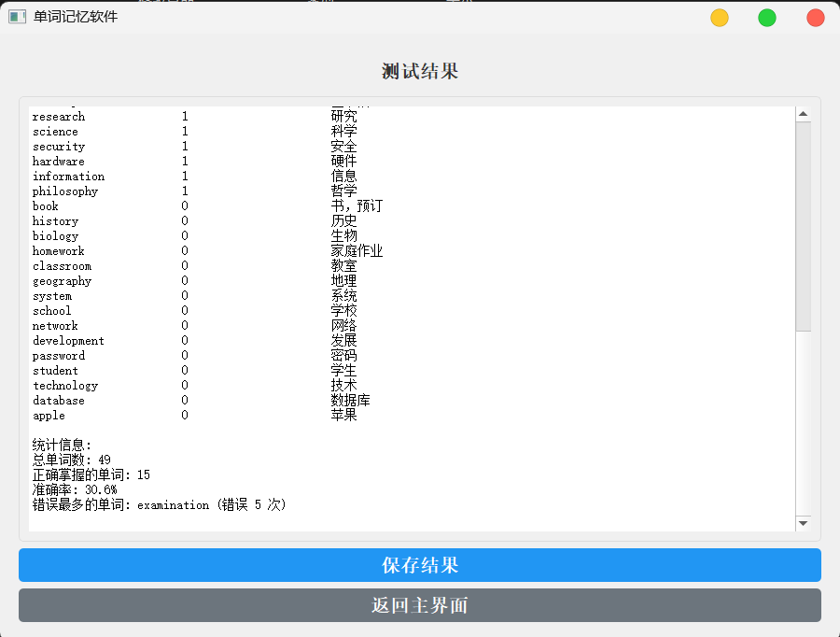Image resolution: width=840 pixels, height=637 pixels.
Task: Click the translation 教室
Action: 343,266
